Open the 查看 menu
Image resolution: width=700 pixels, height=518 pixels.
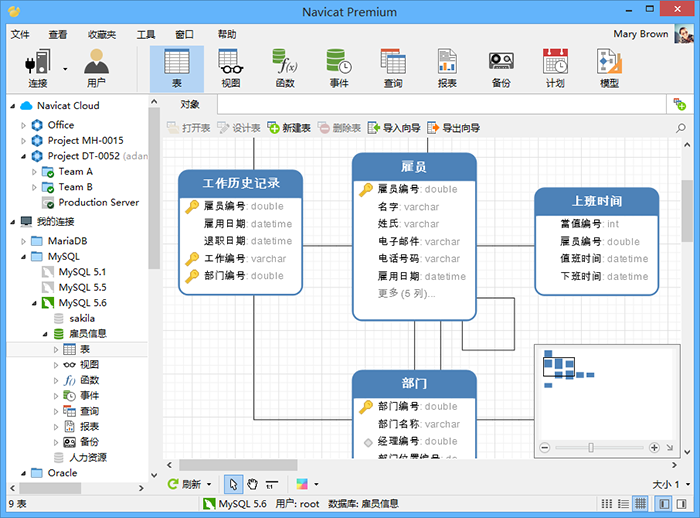click(58, 34)
